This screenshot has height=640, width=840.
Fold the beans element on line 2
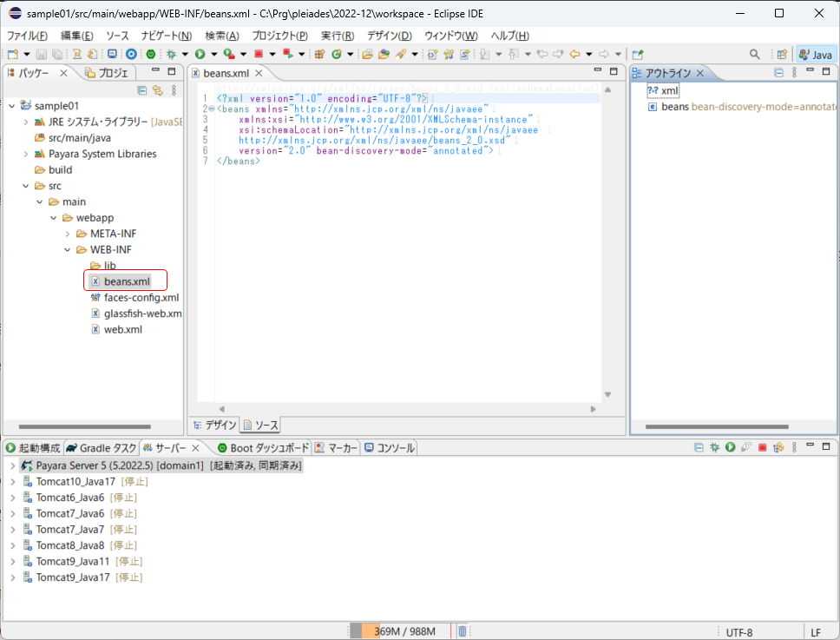[x=212, y=109]
